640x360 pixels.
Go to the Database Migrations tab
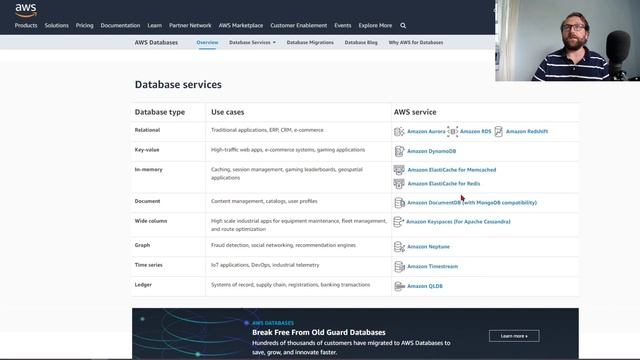click(310, 42)
